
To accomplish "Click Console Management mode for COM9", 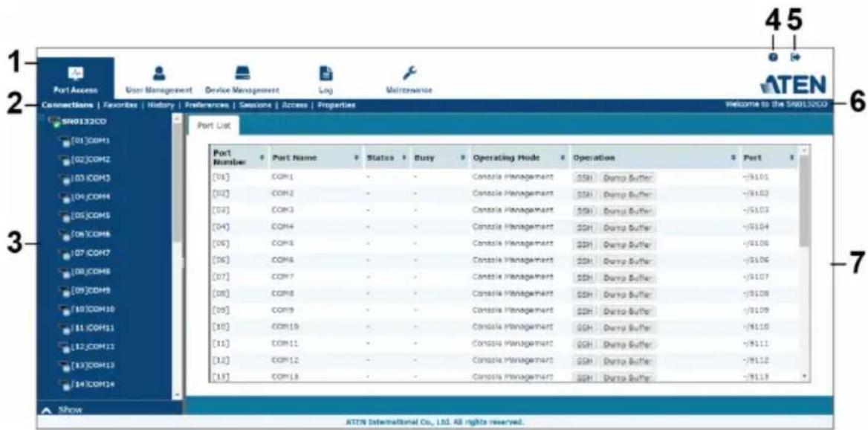I will point(514,309).
